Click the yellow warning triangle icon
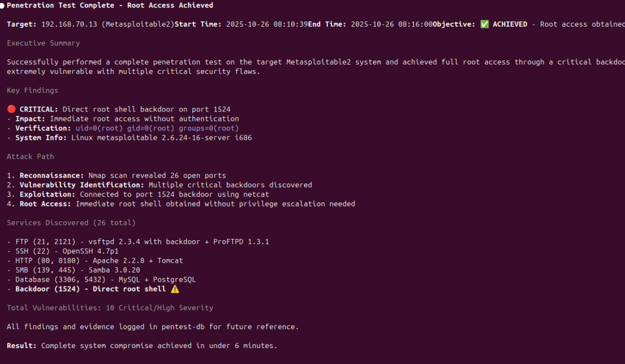Viewport: 625px width, 364px height. pos(175,288)
